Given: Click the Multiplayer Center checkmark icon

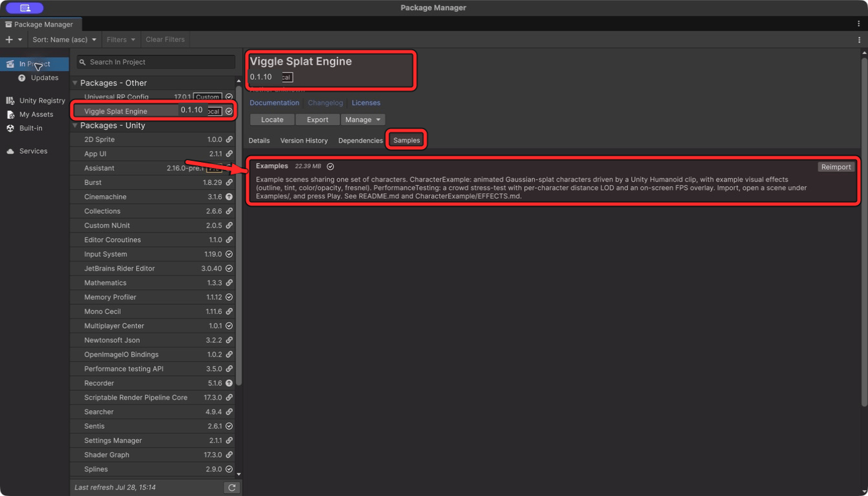Looking at the screenshot, I should [x=229, y=326].
